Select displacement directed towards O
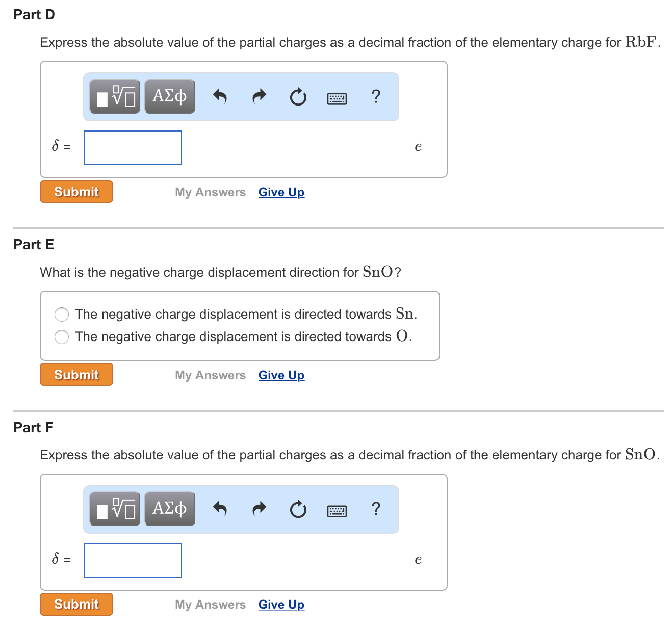This screenshot has width=672, height=628. [x=61, y=337]
